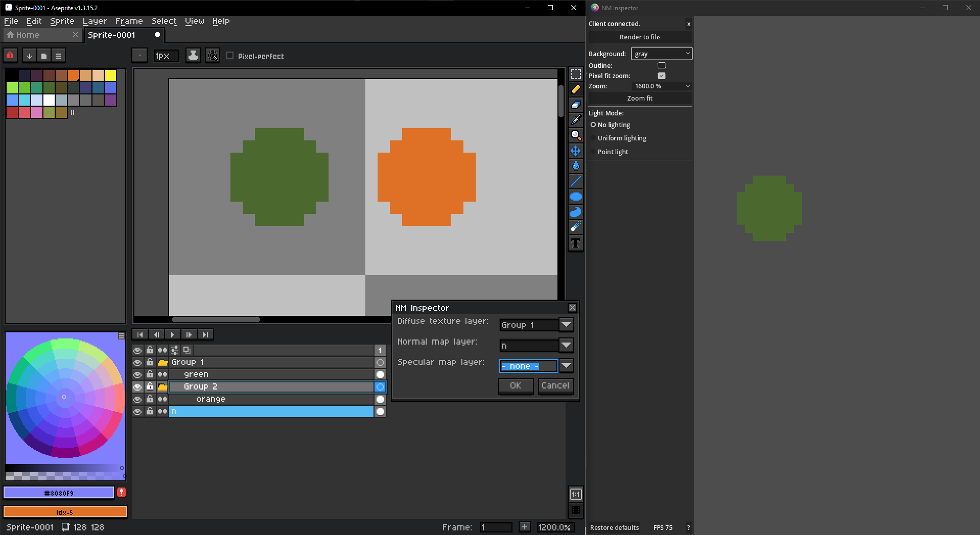
Task: Click the Frame number input field
Action: pos(496,527)
